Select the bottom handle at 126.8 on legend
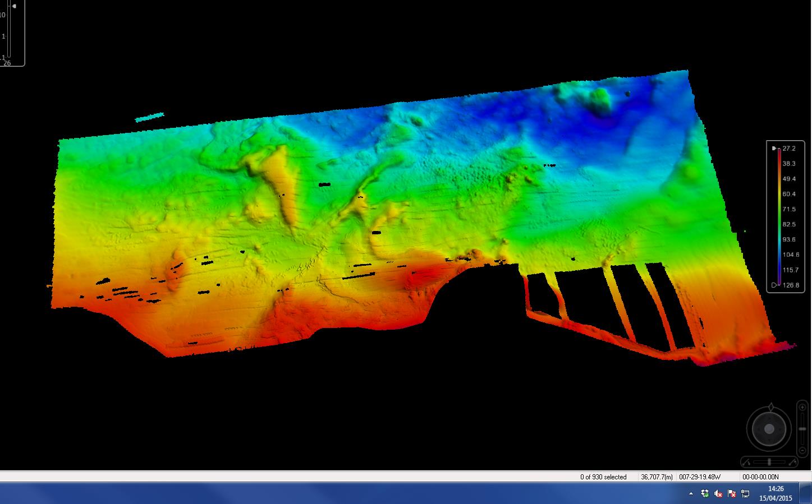The image size is (812, 504). [774, 285]
